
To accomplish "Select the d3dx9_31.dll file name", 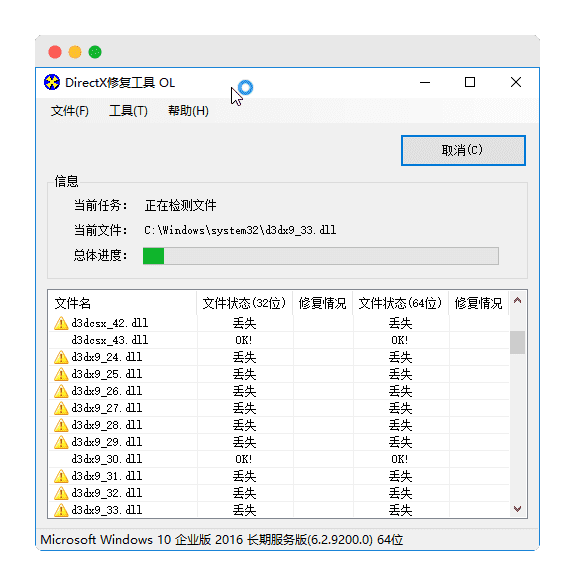I will point(107,476).
